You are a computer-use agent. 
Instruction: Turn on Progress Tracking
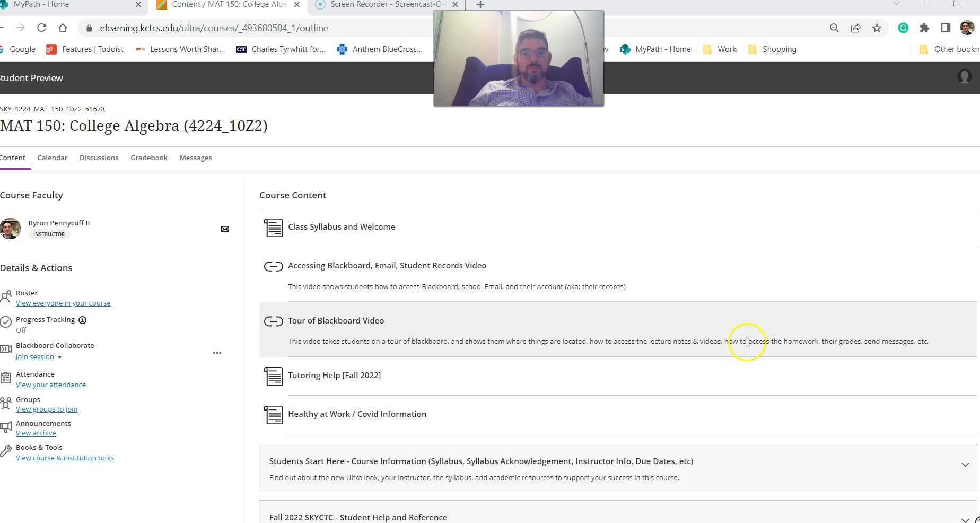[x=21, y=330]
